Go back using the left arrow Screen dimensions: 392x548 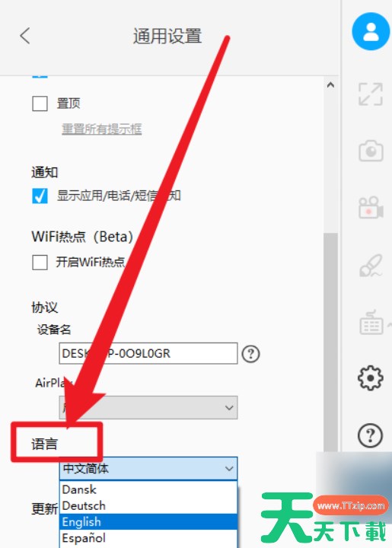[25, 36]
